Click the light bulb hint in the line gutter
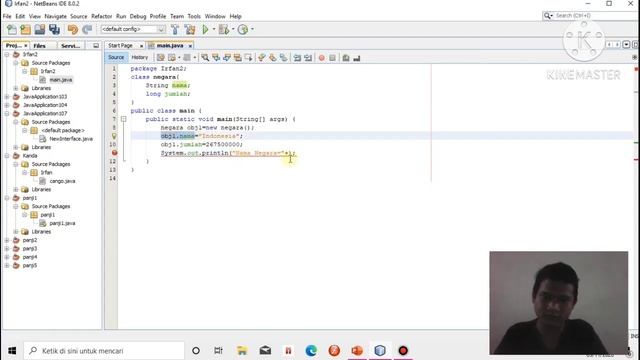The height and width of the screenshot is (360, 640). pyautogui.click(x=114, y=136)
